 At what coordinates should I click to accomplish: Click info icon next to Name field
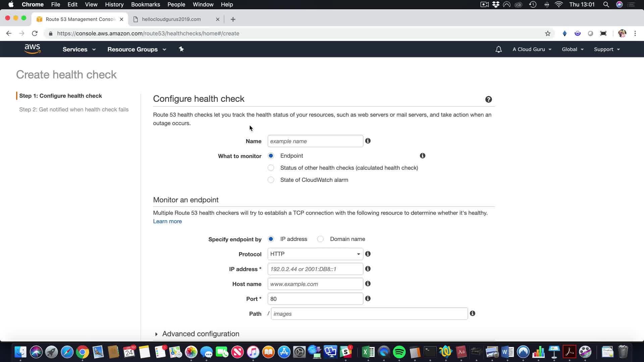368,141
